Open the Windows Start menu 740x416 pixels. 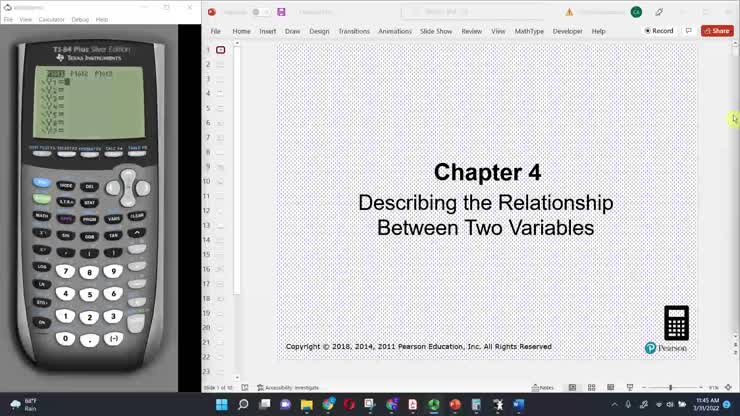pyautogui.click(x=221, y=405)
